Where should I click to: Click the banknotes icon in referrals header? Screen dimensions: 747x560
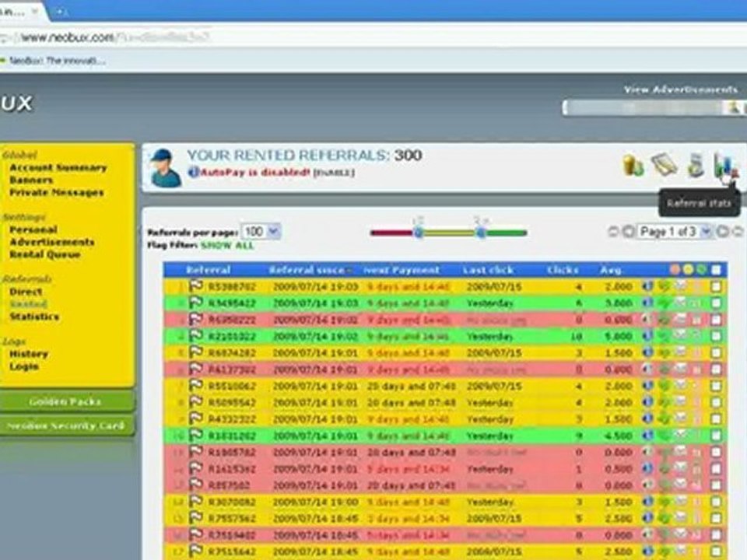664,165
